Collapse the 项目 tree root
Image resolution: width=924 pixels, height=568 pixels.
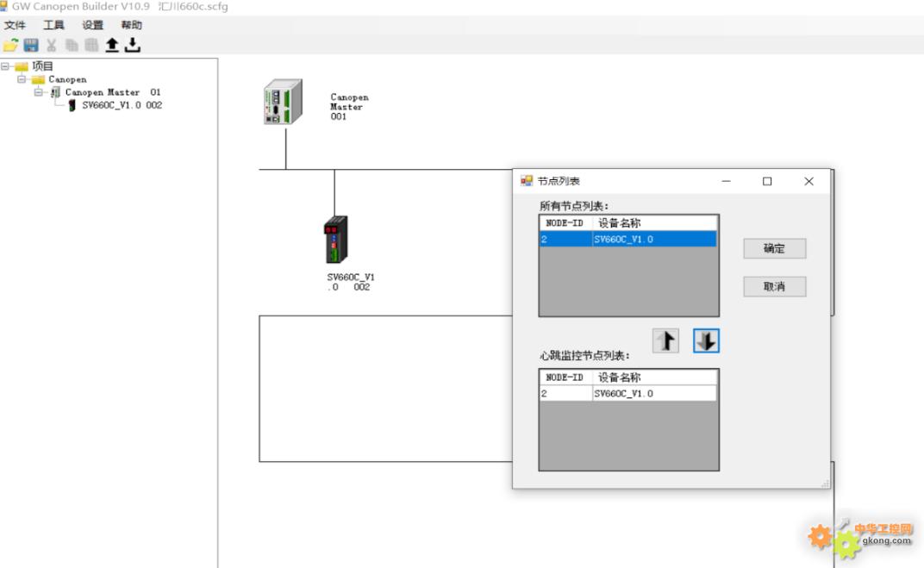5,66
